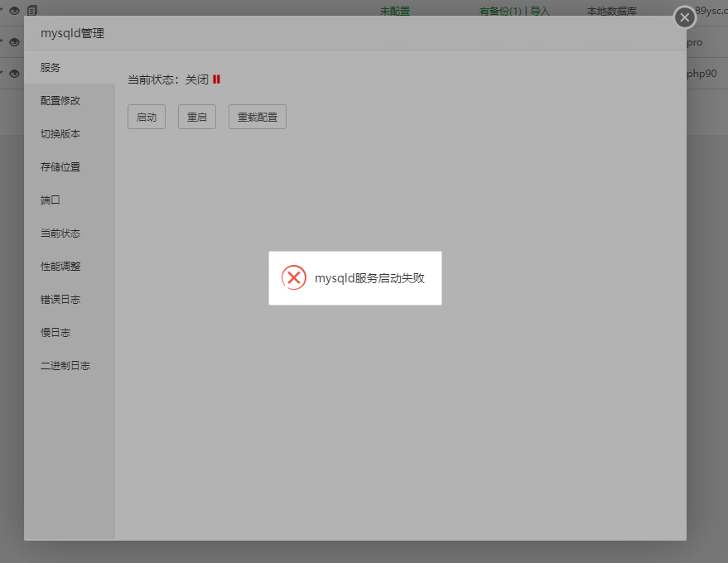Click the red error icon in failure toast
The image size is (728, 563).
click(294, 277)
